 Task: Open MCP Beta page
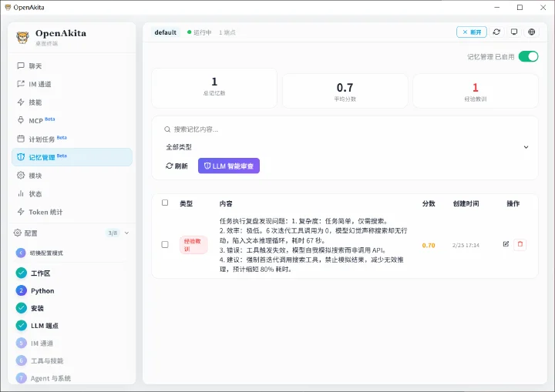click(x=72, y=121)
